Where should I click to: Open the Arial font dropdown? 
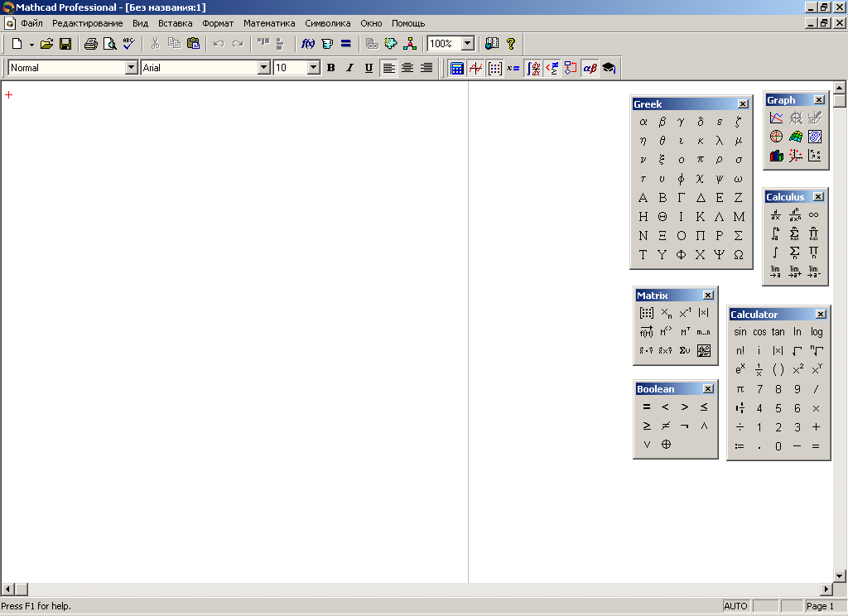coord(264,68)
